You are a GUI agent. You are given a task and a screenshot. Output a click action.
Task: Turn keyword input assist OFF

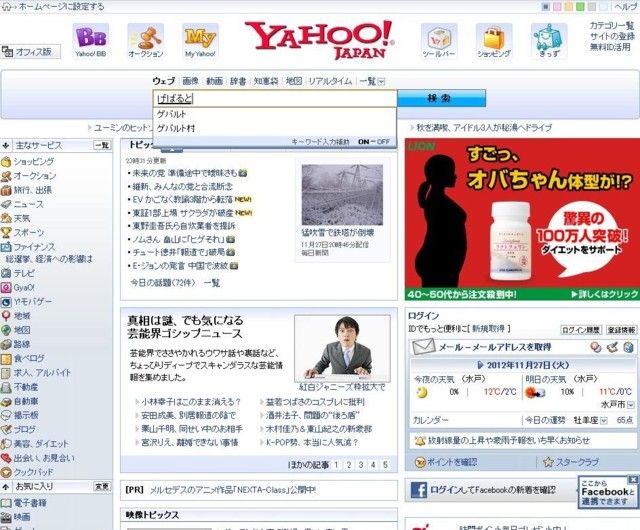point(383,142)
